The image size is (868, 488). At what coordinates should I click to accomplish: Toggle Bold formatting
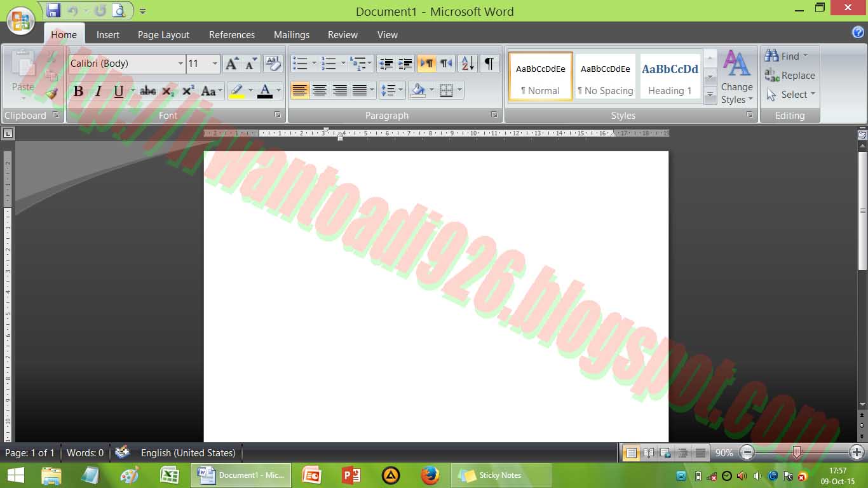click(78, 91)
